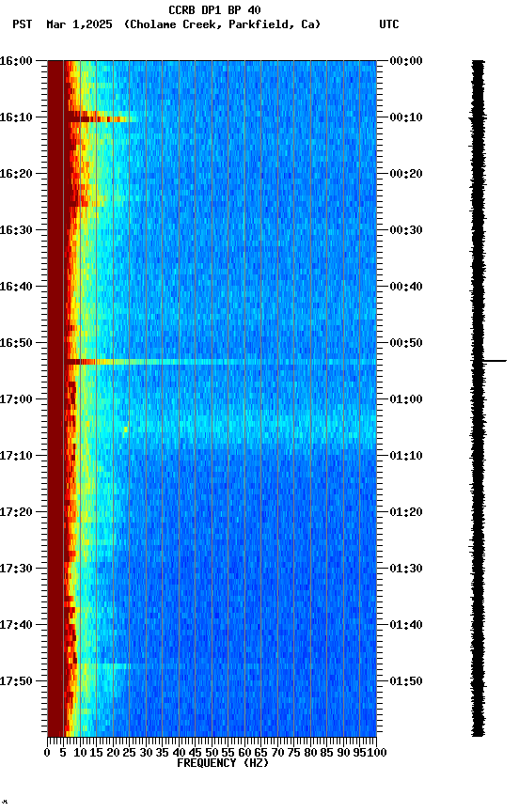Click the '17:10' PST time label

[16, 456]
